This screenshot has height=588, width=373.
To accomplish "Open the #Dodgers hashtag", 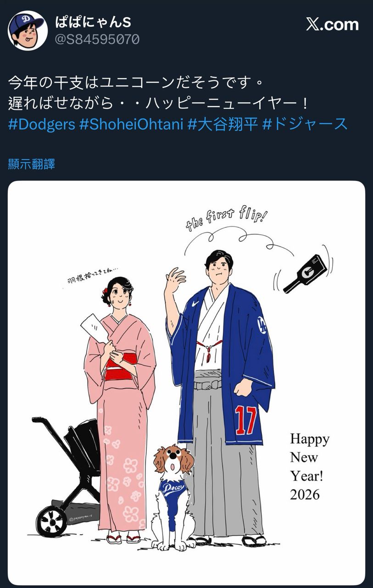I will pos(41,124).
